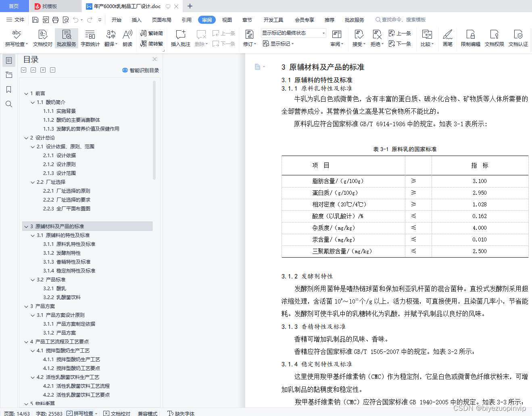Go to previous revision 上一条 near 接受
The height and width of the screenshot is (416, 532).
pyautogui.click(x=400, y=33)
